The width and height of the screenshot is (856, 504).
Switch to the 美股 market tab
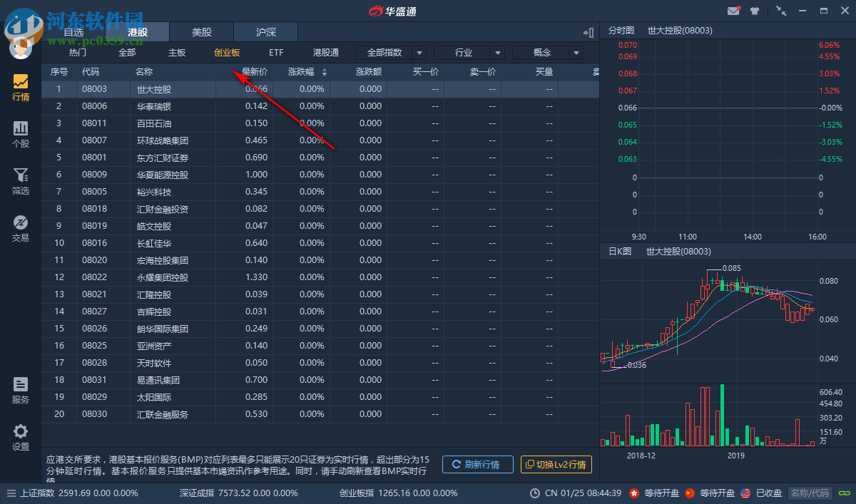pyautogui.click(x=201, y=31)
